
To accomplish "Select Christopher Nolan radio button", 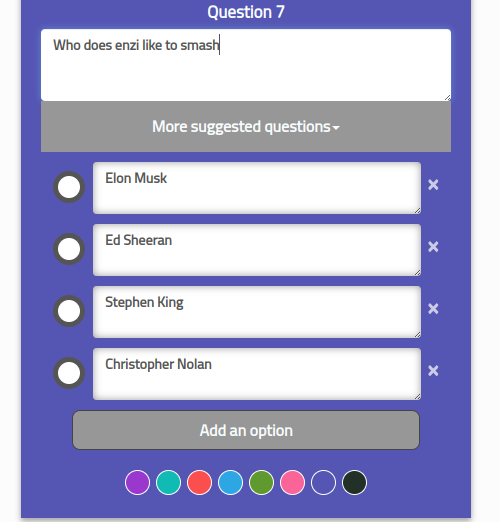I will pyautogui.click(x=69, y=373).
